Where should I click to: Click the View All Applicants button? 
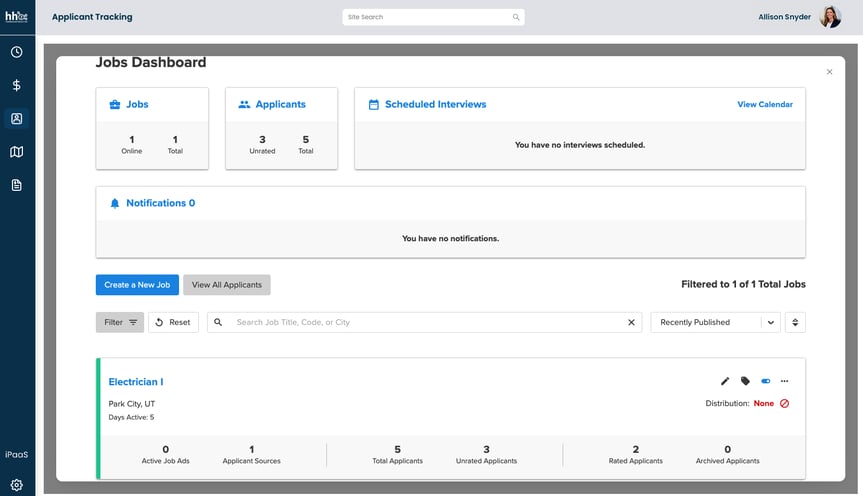pyautogui.click(x=226, y=285)
